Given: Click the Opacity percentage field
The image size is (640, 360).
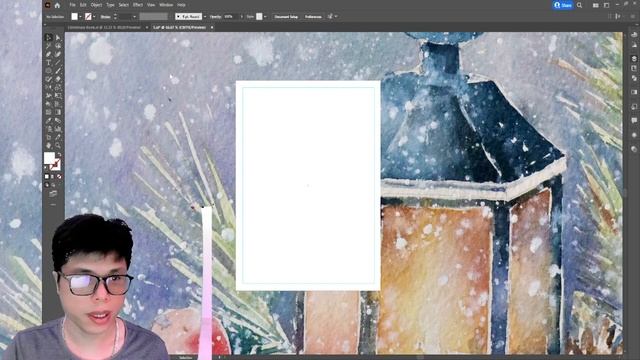Looking at the screenshot, I should (x=230, y=17).
